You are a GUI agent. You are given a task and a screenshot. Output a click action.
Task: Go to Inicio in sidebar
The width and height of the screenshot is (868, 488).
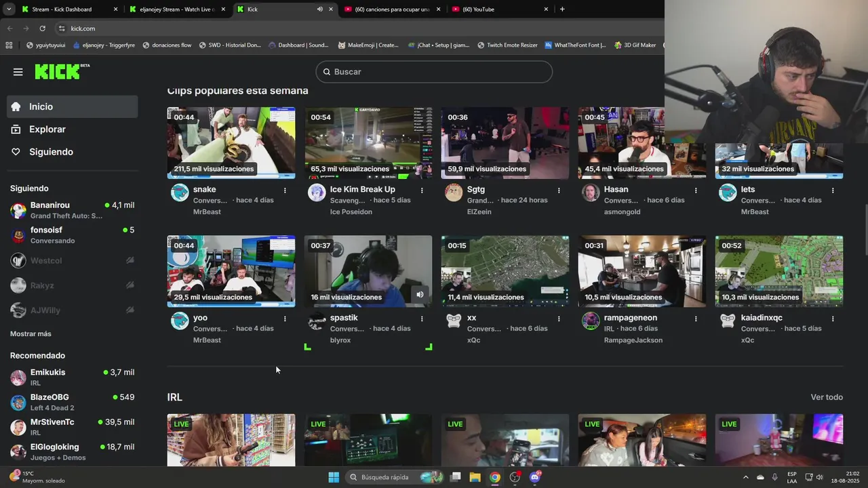(73, 106)
